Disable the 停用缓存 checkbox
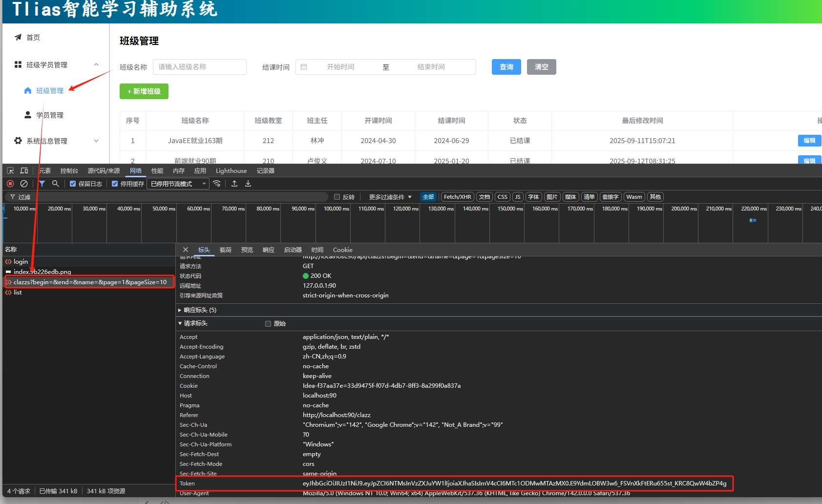The width and height of the screenshot is (822, 504). pos(113,184)
